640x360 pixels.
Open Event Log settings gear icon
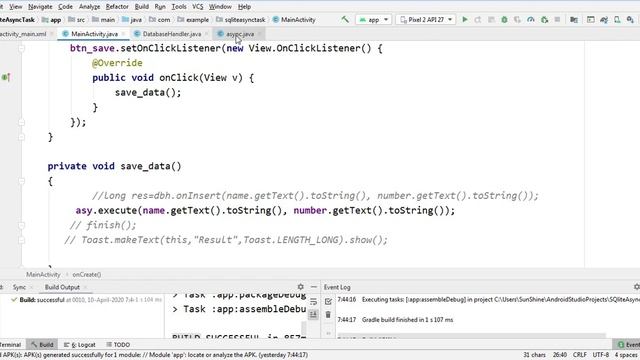pyautogui.click(x=636, y=287)
